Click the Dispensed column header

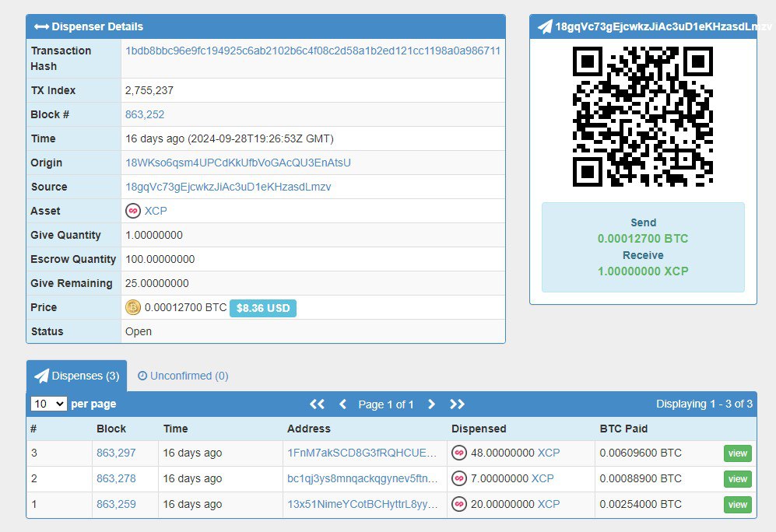pyautogui.click(x=479, y=429)
